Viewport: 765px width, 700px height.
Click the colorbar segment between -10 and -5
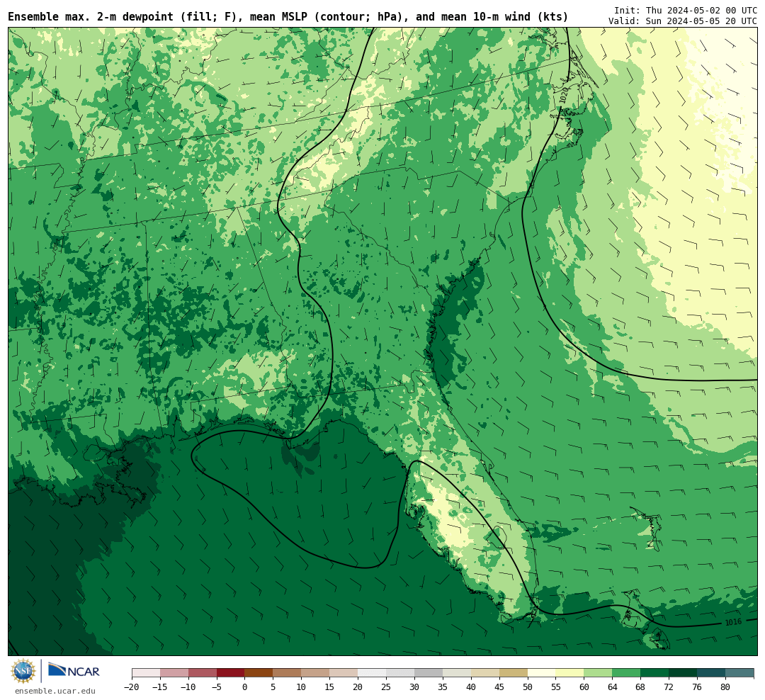(203, 673)
